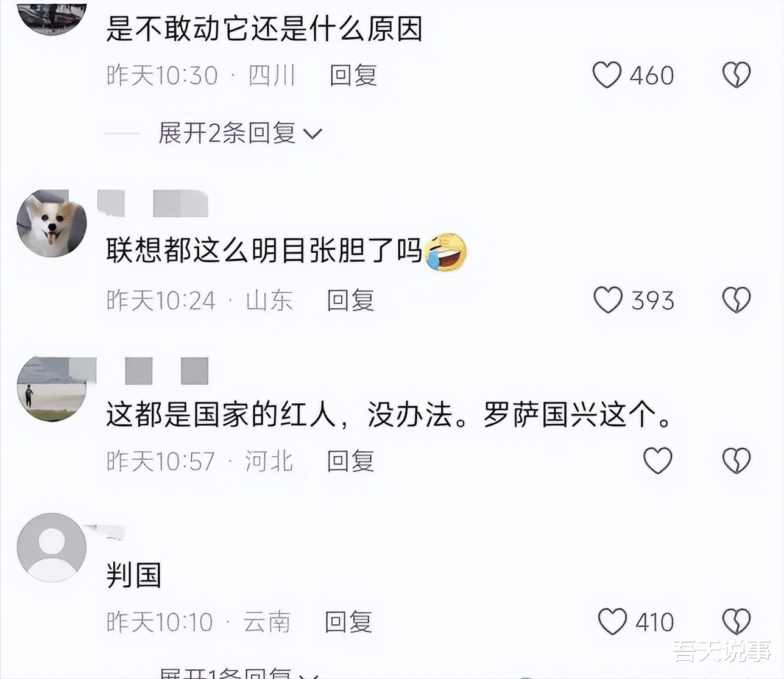
Task: Like the 判国 comment with 410 likes
Action: coord(612,622)
